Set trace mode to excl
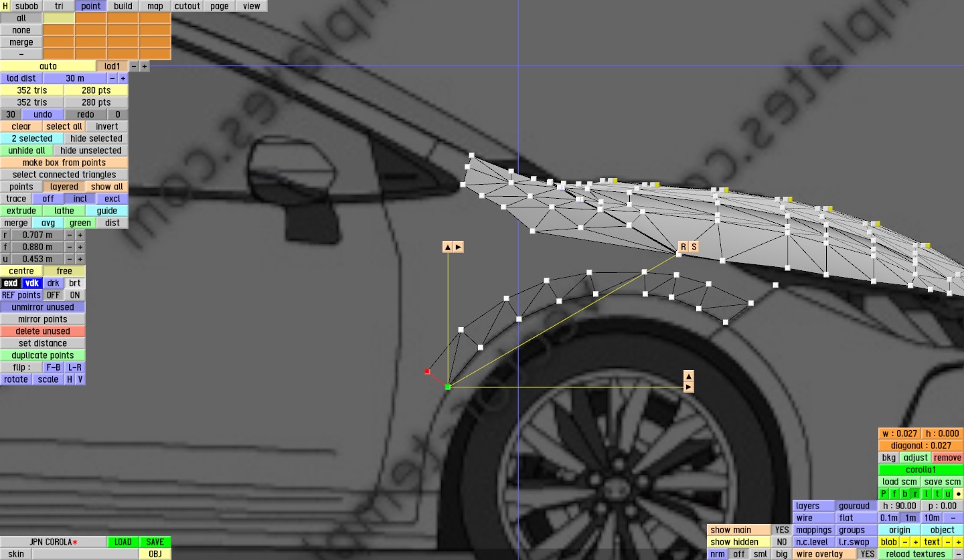Image resolution: width=964 pixels, height=560 pixels. (112, 199)
